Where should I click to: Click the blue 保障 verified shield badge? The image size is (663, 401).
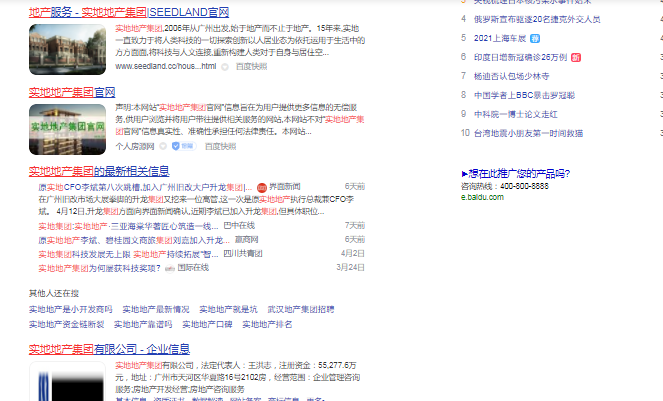click(184, 146)
